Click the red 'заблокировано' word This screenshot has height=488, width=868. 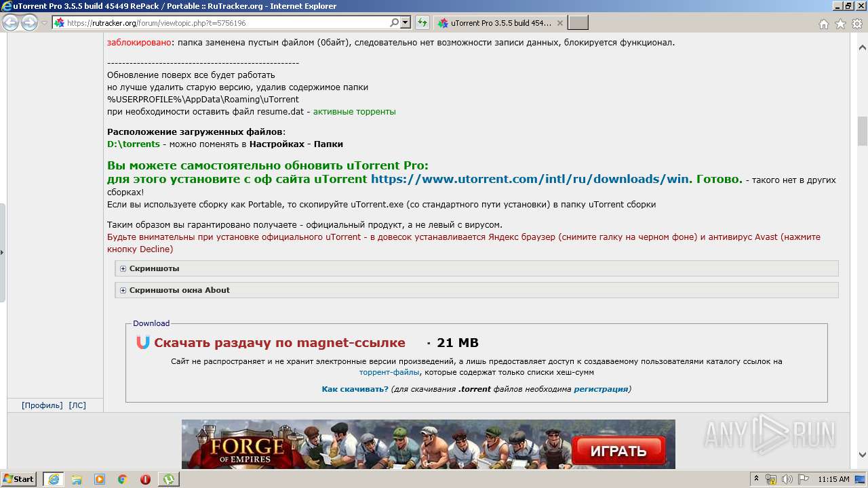coord(138,42)
